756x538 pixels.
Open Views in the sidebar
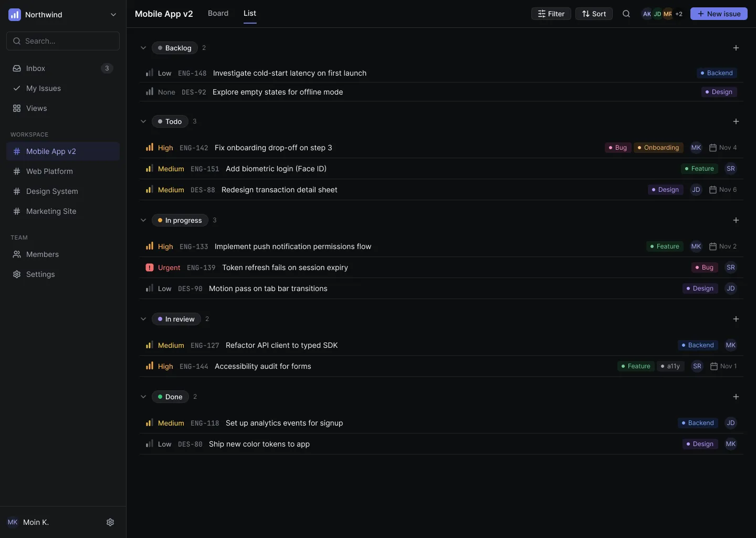tap(63, 108)
